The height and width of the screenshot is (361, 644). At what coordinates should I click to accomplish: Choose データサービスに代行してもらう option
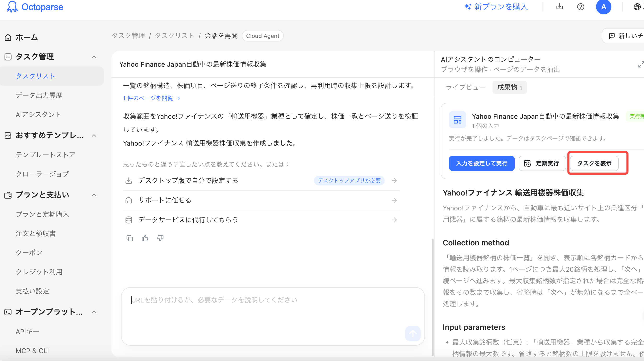[261, 220]
